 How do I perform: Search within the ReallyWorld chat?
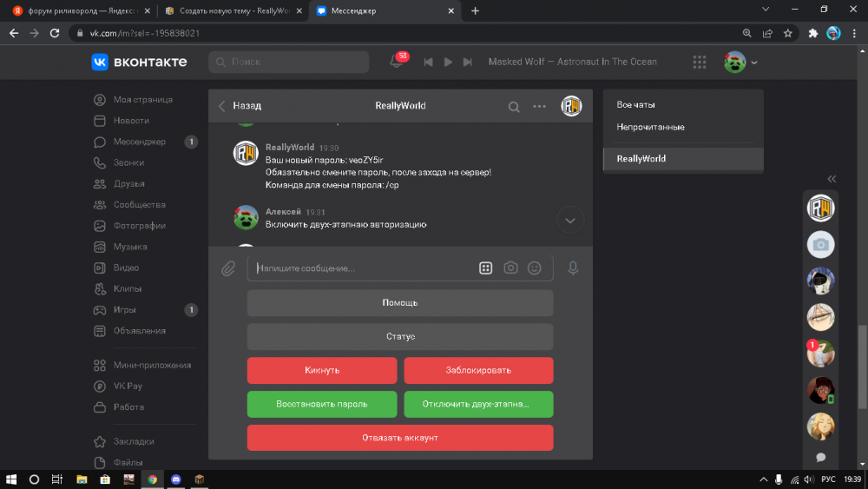514,106
